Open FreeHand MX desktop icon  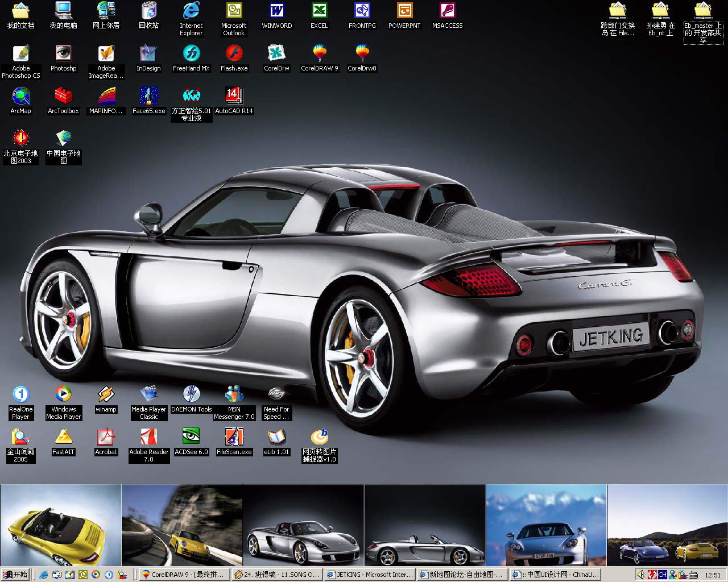[191, 53]
